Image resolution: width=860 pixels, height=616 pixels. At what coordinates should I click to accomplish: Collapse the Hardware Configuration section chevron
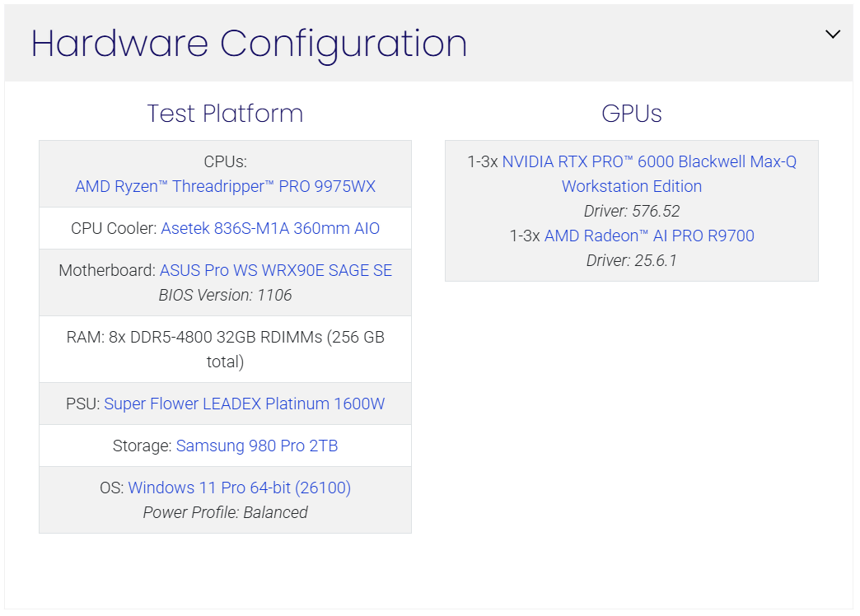point(833,35)
